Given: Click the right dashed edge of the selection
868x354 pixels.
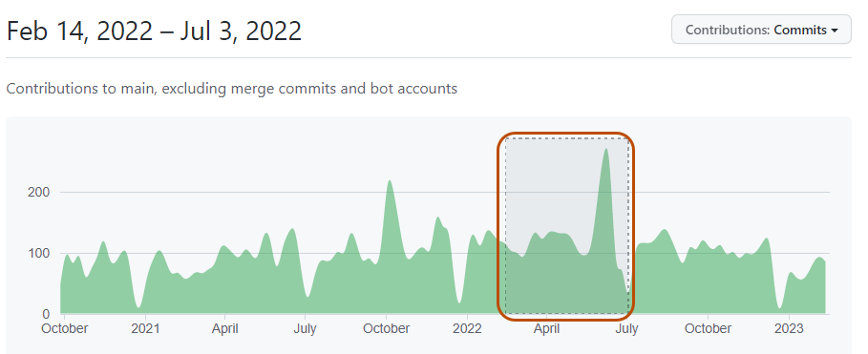Looking at the screenshot, I should pyautogui.click(x=629, y=226).
